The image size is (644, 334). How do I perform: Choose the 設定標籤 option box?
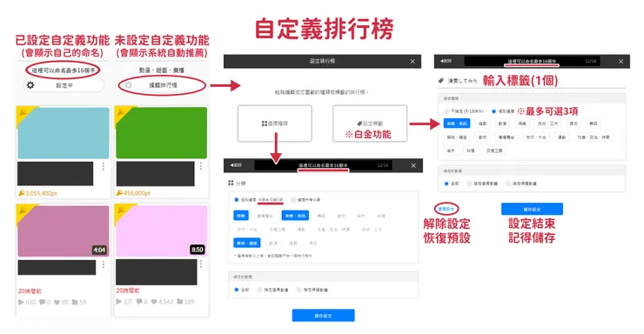(x=370, y=124)
